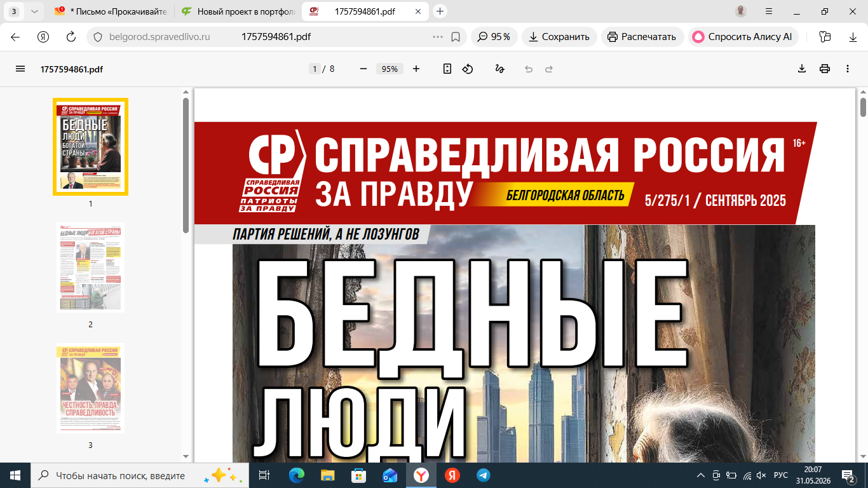Click the thumbnail panel scrollbar
The image size is (868, 488).
tap(186, 165)
